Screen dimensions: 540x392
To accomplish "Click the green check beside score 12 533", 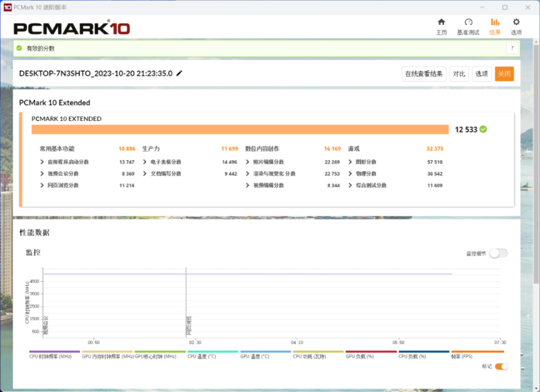I will 483,129.
